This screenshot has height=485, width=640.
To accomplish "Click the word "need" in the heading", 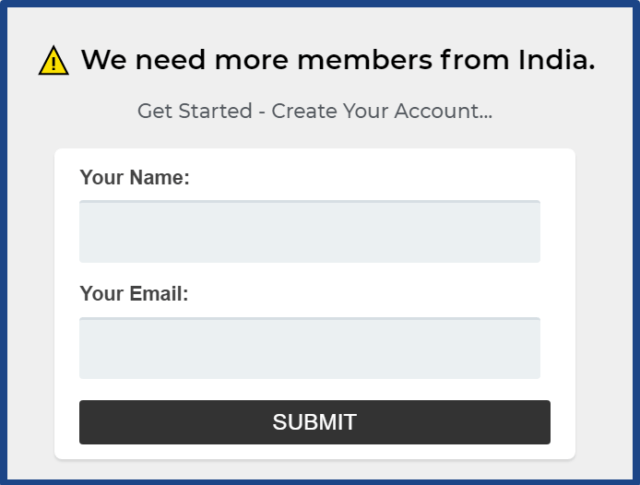I will [170, 60].
